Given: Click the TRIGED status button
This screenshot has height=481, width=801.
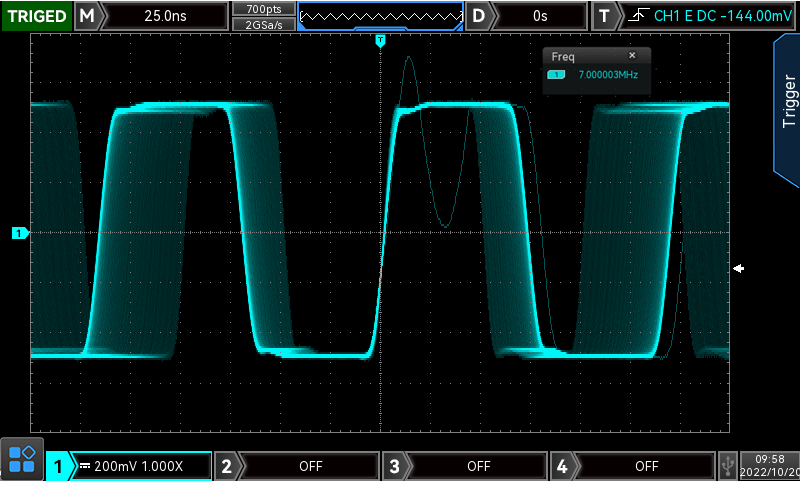Looking at the screenshot, I should (36, 16).
